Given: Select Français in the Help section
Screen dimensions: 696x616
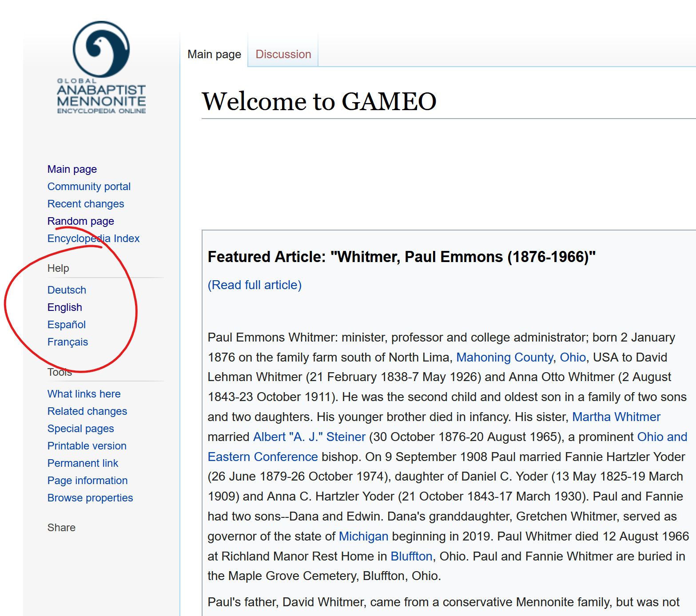Looking at the screenshot, I should tap(68, 342).
